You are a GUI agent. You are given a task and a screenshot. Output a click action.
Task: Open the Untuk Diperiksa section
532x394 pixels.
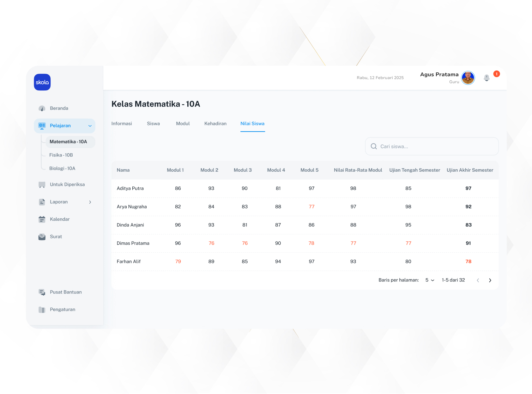coord(67,185)
